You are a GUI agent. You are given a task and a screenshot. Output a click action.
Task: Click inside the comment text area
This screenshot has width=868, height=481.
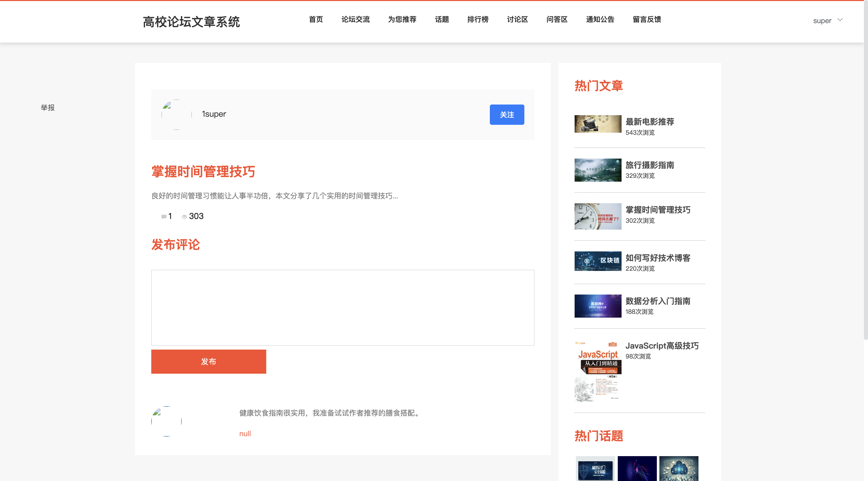pyautogui.click(x=343, y=306)
